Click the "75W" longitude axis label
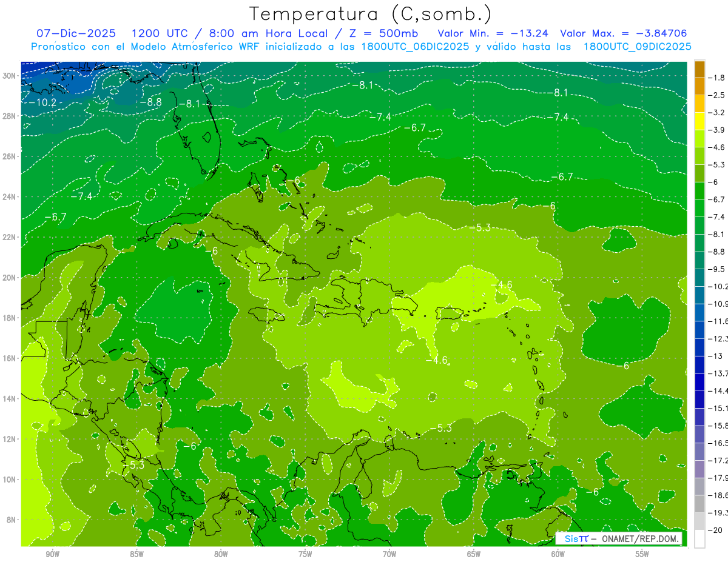728x562 pixels. coord(305,555)
